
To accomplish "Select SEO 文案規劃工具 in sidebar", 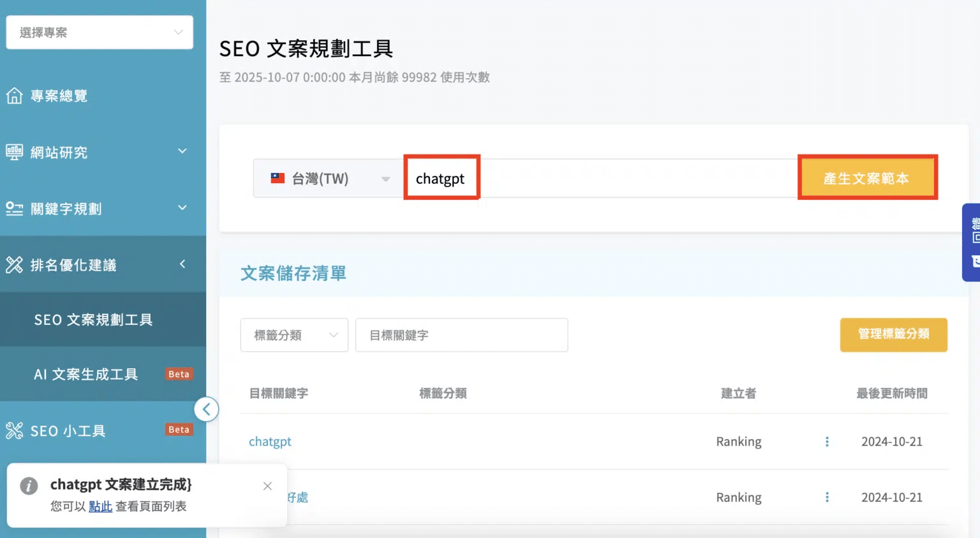I will point(93,320).
